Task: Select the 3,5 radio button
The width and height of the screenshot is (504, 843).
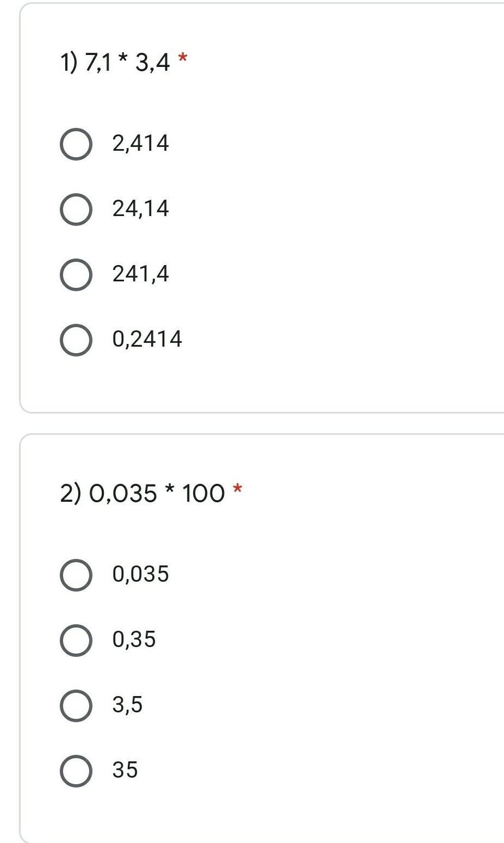Action: [x=76, y=706]
